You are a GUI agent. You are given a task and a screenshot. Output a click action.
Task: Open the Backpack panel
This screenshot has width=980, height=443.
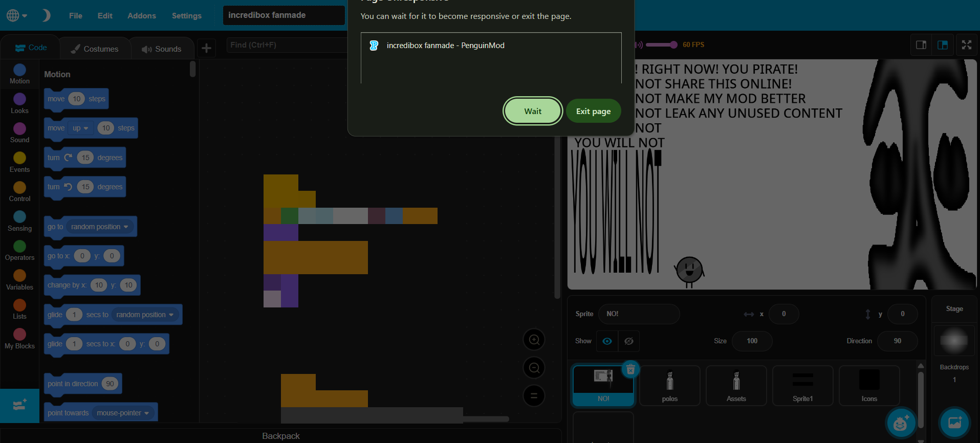click(x=281, y=436)
